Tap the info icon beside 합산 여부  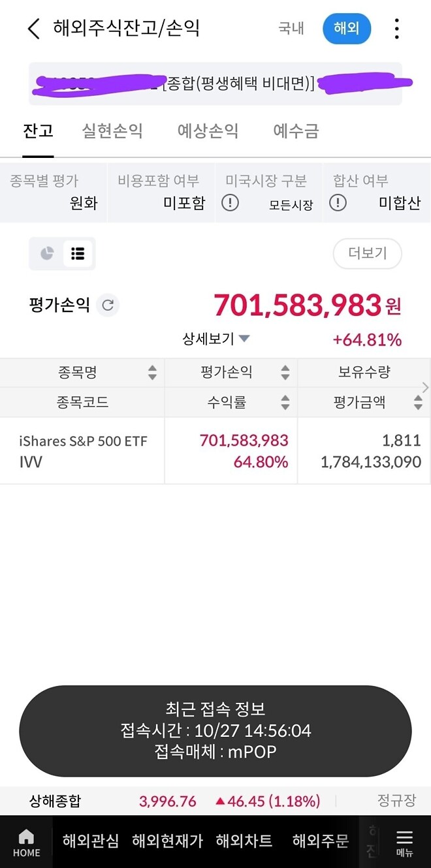(338, 203)
